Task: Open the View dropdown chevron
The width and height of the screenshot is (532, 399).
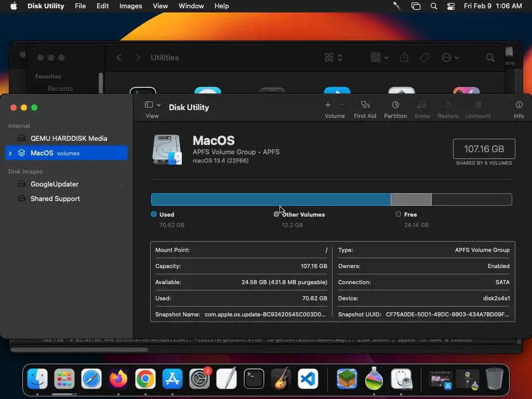Action: (x=158, y=105)
